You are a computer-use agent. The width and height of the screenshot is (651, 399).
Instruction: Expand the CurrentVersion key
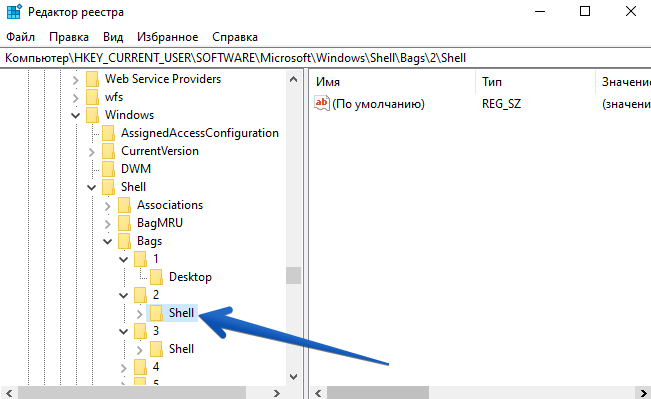92,152
